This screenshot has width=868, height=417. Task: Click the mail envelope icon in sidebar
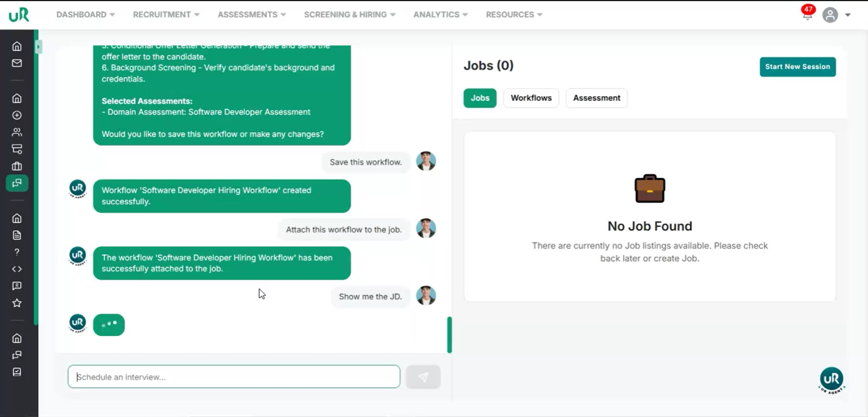[17, 63]
